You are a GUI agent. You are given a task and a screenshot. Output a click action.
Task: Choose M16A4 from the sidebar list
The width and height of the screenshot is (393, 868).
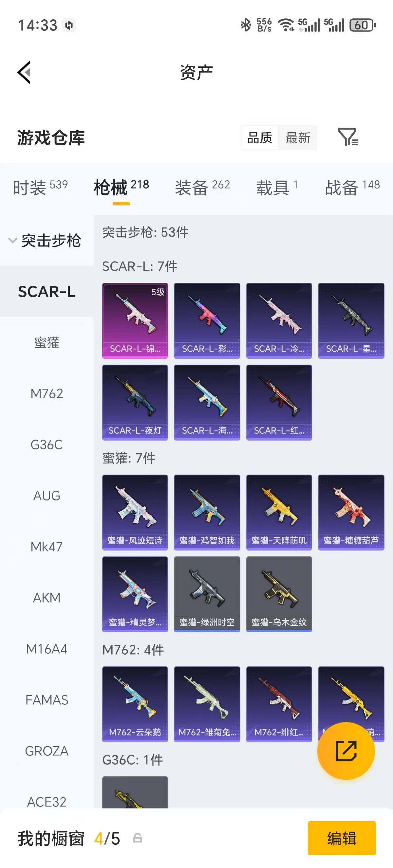click(x=47, y=649)
